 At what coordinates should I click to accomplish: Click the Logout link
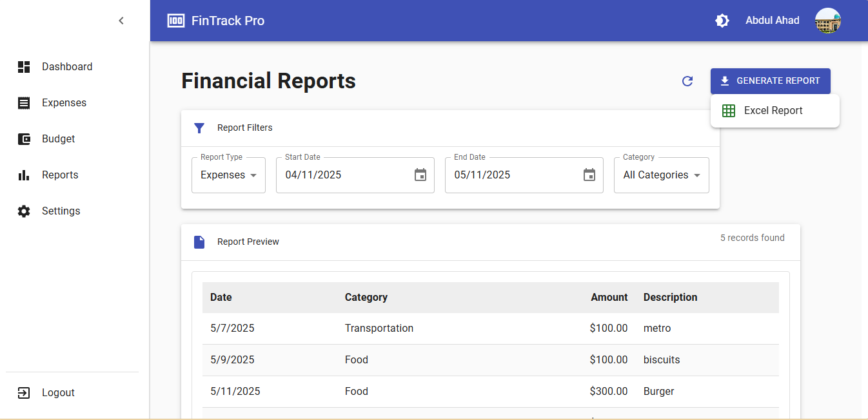[x=75, y=392]
